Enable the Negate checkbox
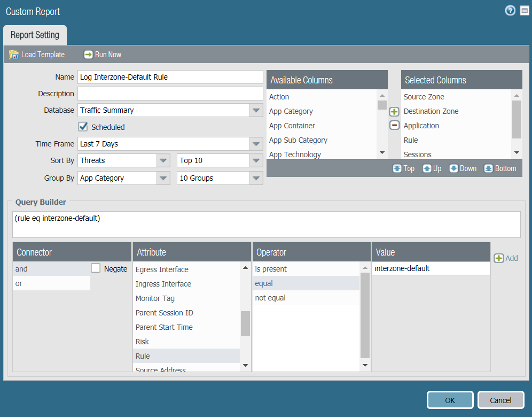532x417 pixels. (96, 269)
